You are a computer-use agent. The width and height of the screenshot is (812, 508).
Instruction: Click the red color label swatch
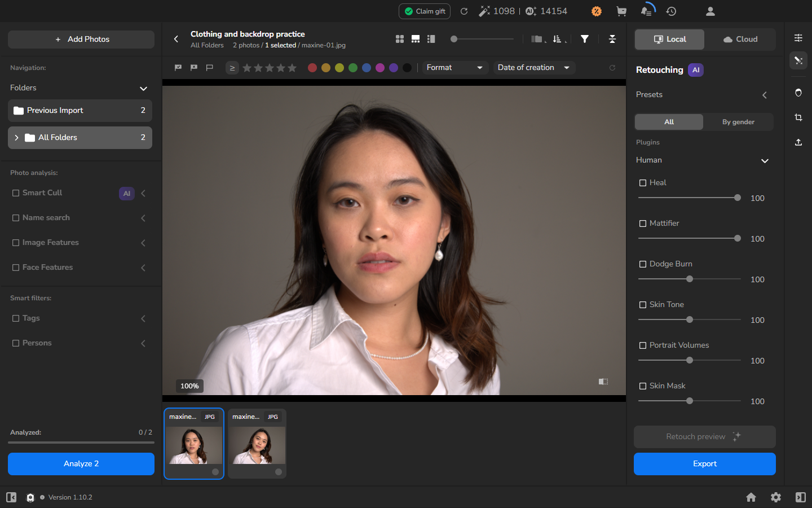point(312,68)
